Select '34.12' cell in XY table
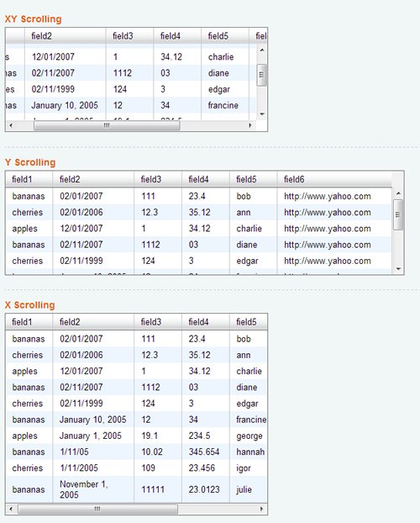The height and width of the screenshot is (523, 420). [177, 56]
